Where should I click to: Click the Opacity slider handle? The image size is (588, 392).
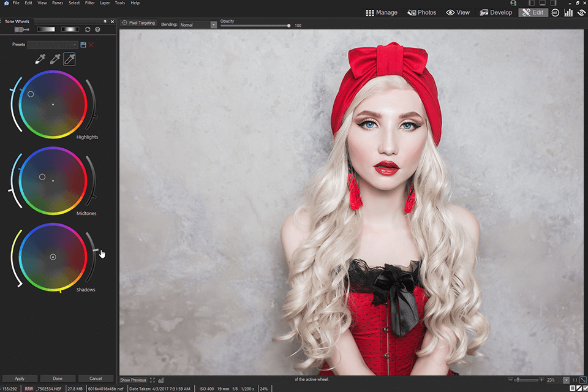(x=288, y=26)
